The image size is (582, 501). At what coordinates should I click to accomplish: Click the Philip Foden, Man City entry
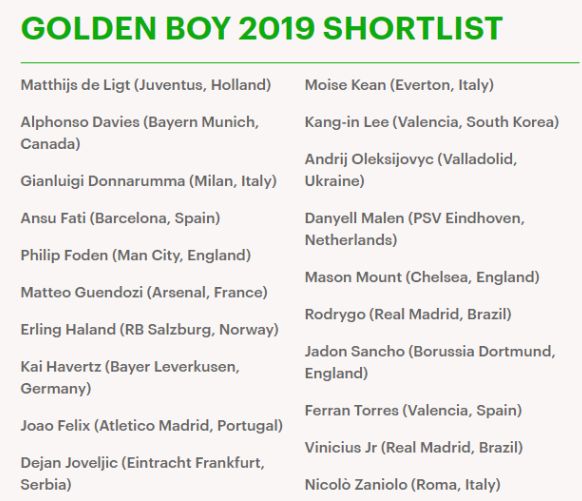pyautogui.click(x=136, y=255)
